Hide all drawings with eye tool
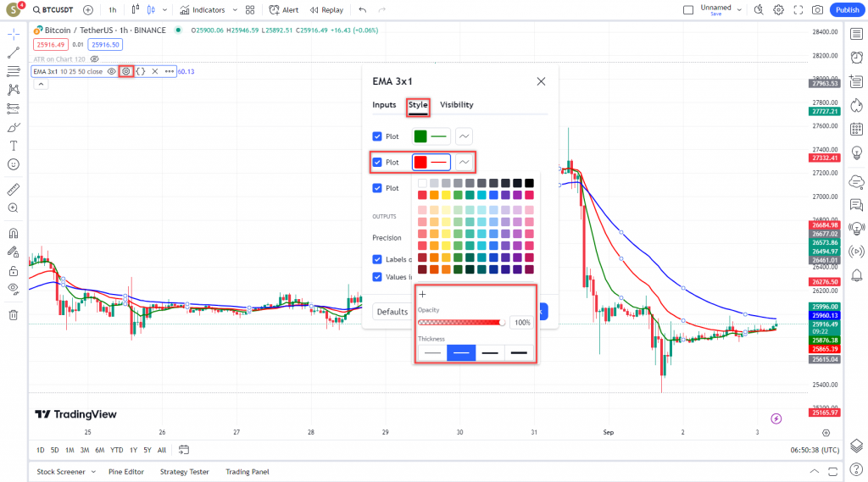 pos(14,289)
